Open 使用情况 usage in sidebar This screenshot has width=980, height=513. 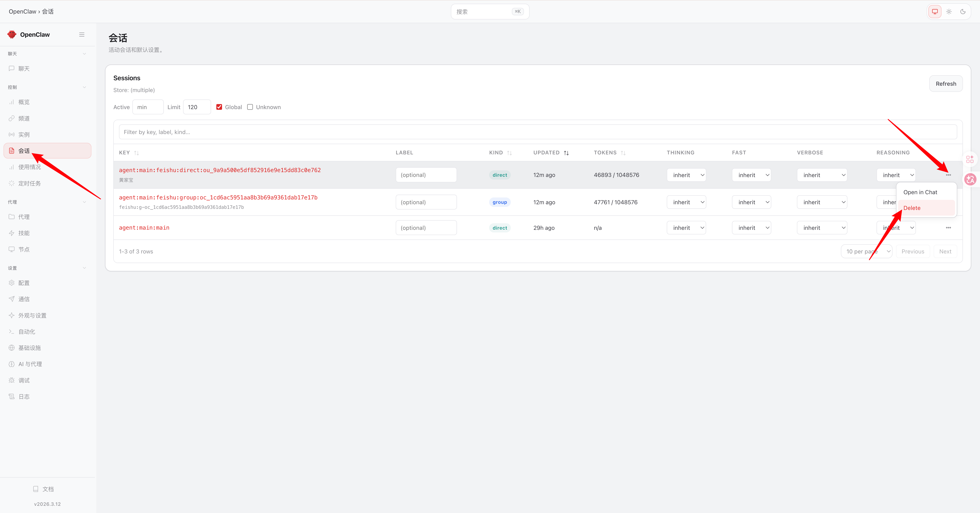47,167
